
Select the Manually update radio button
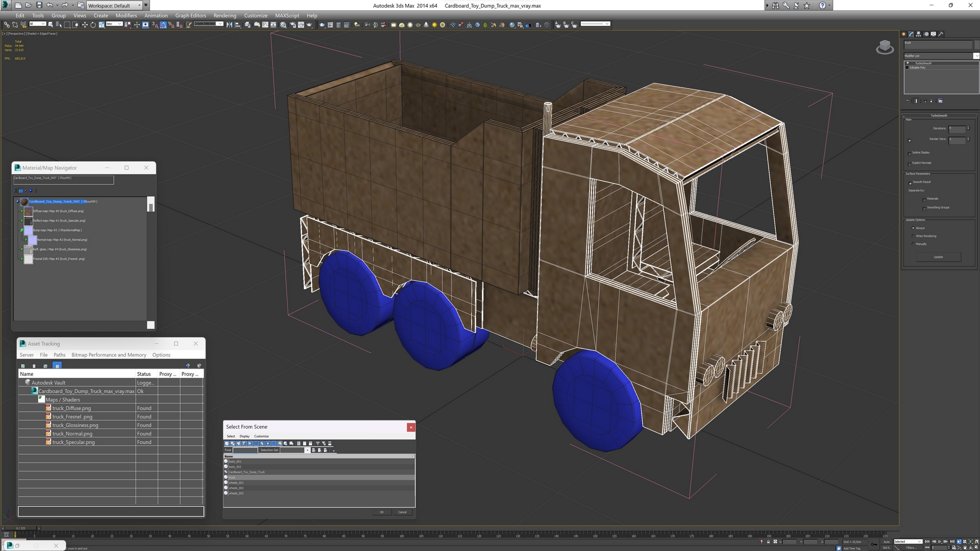click(913, 244)
